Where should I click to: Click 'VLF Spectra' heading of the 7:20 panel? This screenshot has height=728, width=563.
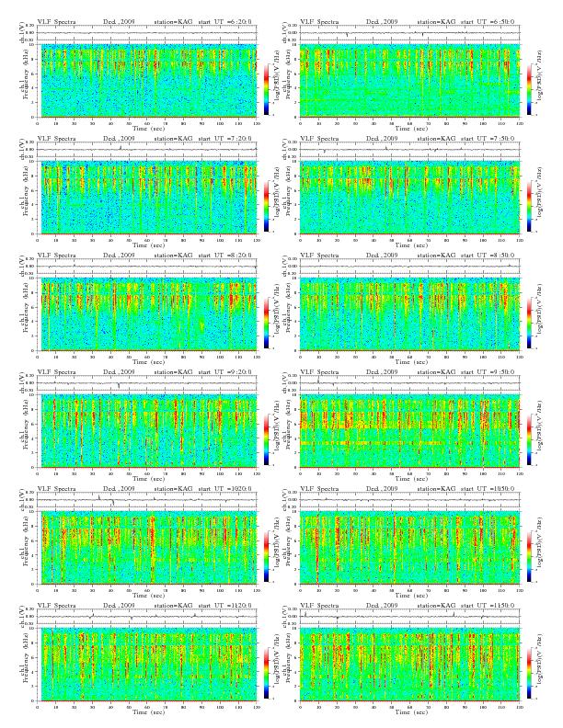tap(56, 139)
